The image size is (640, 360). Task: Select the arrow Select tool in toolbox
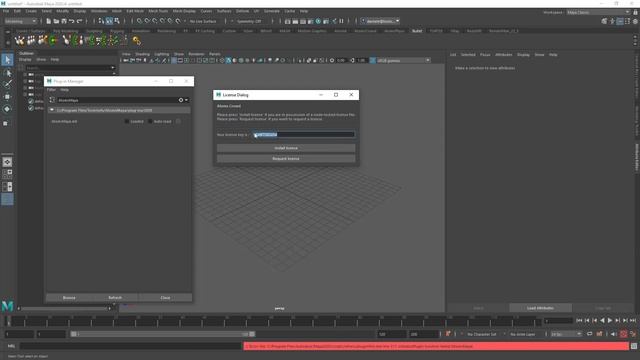click(7, 60)
